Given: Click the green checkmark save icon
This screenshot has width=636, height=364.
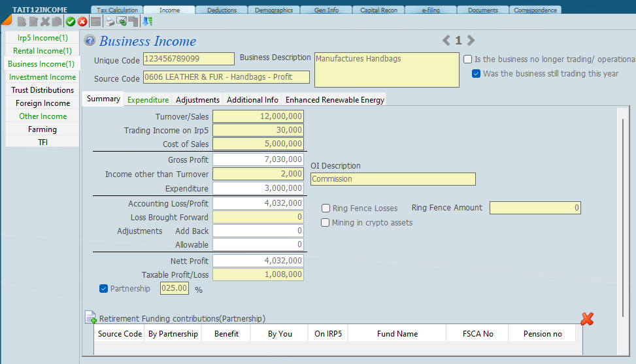Looking at the screenshot, I should click(x=71, y=22).
